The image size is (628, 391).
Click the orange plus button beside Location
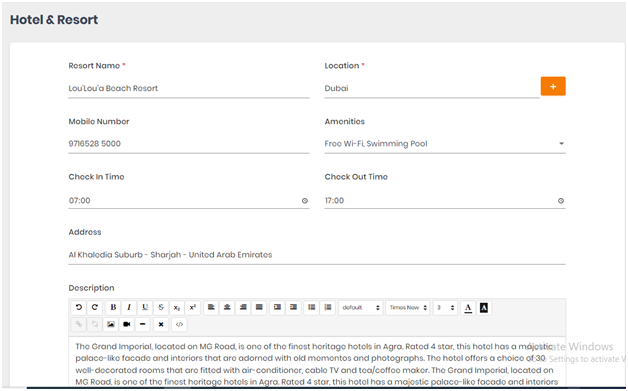coord(553,86)
